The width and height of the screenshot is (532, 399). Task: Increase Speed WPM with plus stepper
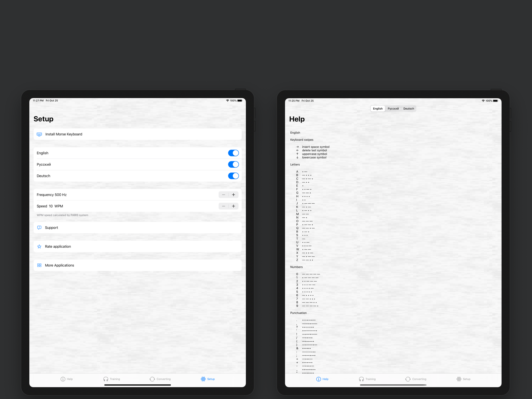coord(233,206)
